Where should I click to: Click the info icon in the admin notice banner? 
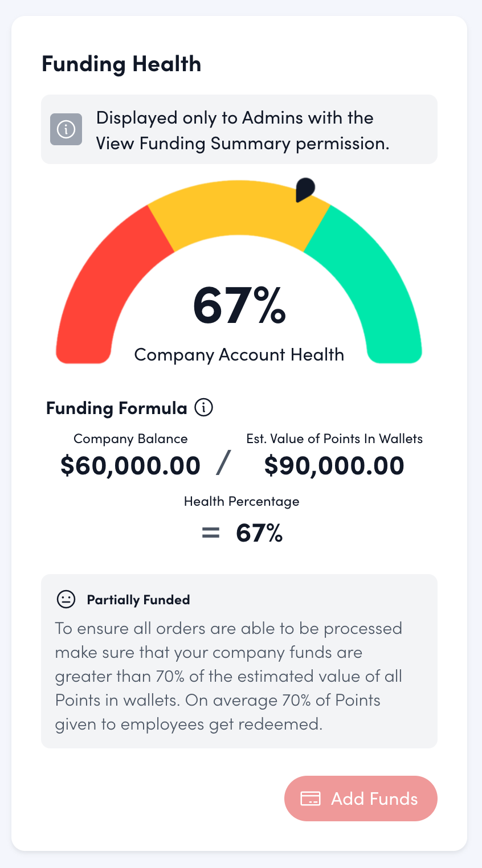66,129
